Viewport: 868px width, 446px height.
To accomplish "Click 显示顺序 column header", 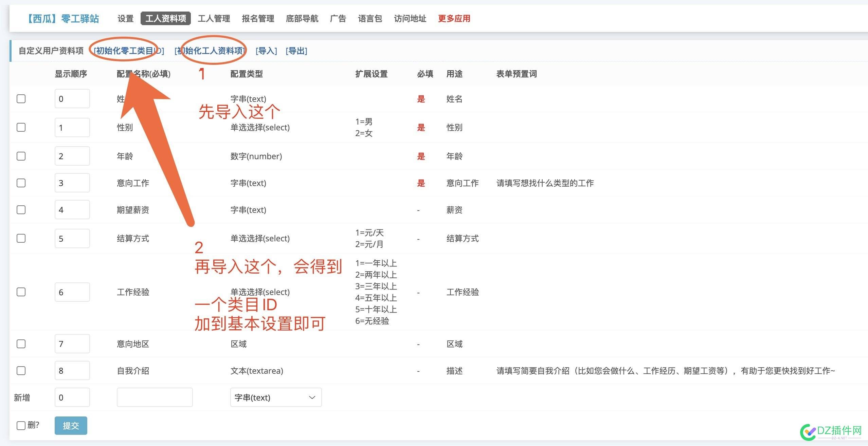I will (x=71, y=74).
